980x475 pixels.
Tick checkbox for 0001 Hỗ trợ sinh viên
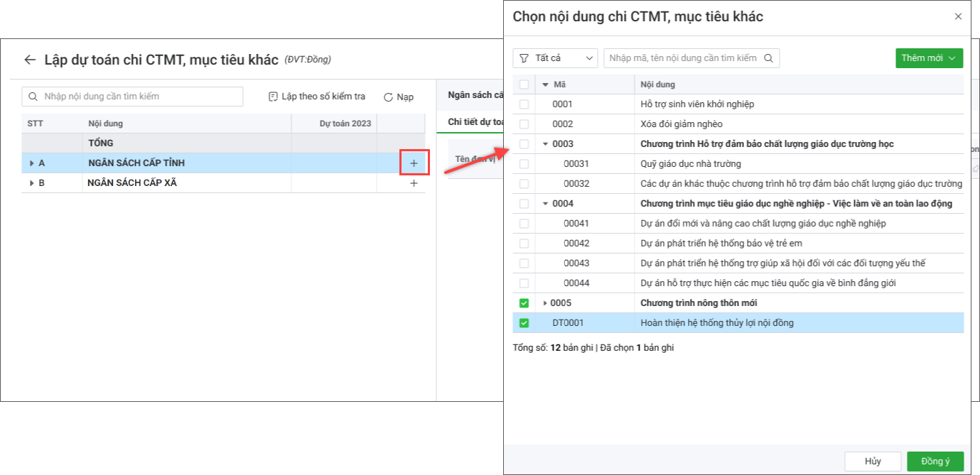point(524,104)
